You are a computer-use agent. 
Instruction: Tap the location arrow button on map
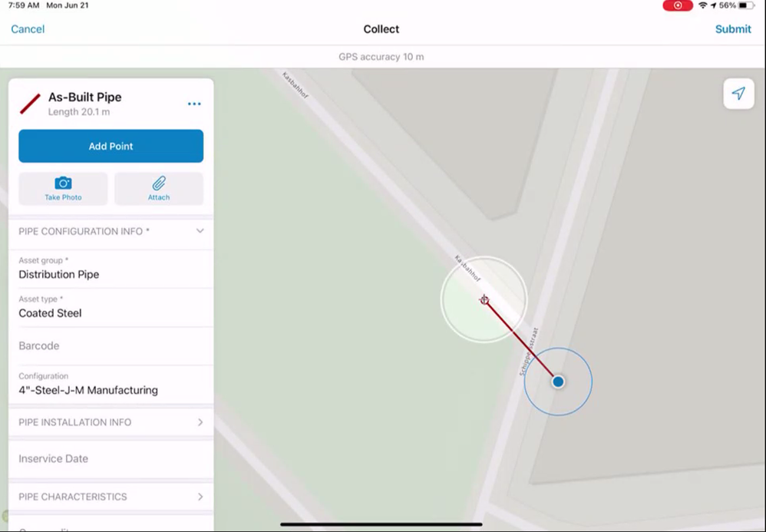[x=738, y=94]
